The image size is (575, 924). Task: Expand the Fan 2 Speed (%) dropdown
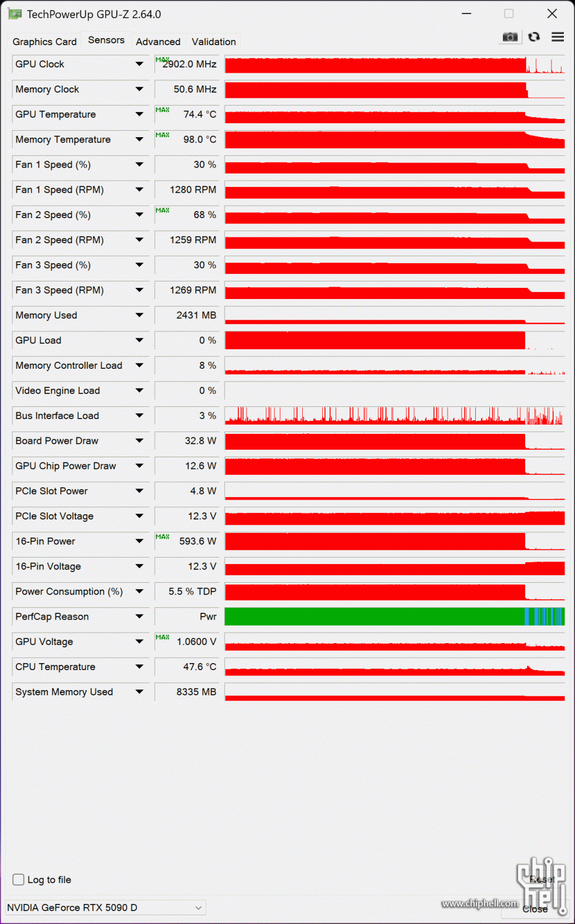[x=139, y=215]
